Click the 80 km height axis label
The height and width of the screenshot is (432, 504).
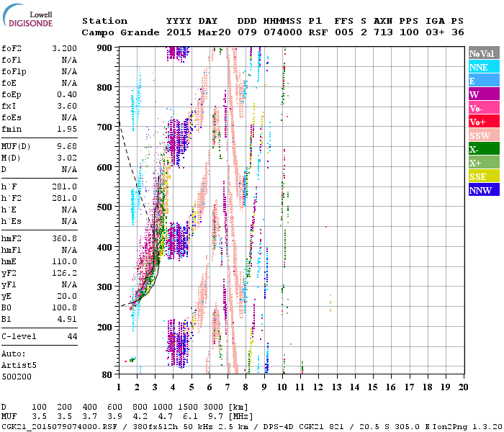(107, 375)
